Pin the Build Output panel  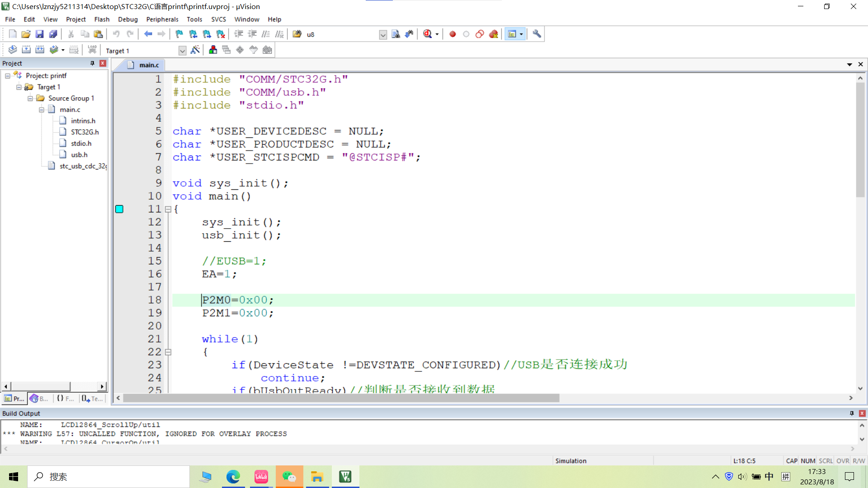pyautogui.click(x=852, y=413)
